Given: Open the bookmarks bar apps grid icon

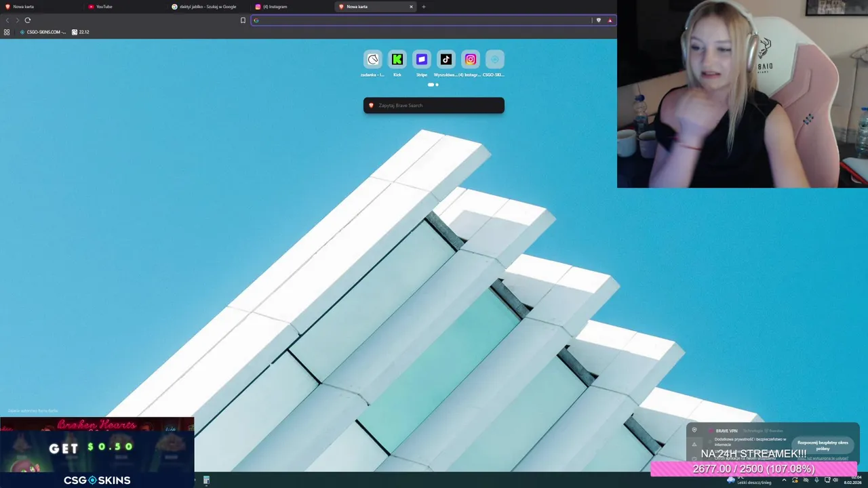Looking at the screenshot, I should 7,32.
